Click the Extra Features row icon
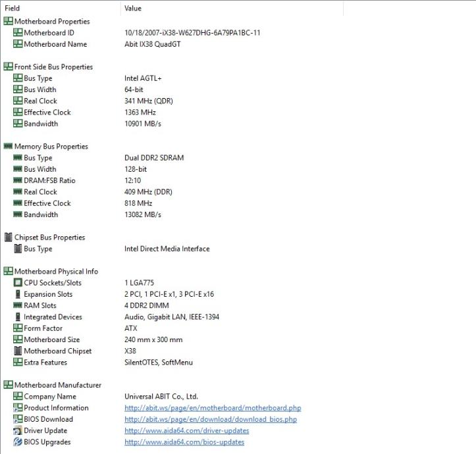 (x=18, y=362)
